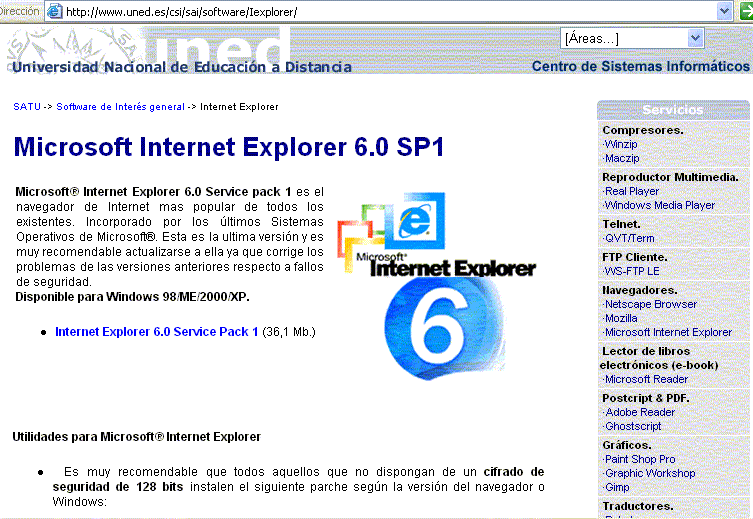Click the Navegadores. heading
Screen dimensions: 753x519
tap(640, 290)
